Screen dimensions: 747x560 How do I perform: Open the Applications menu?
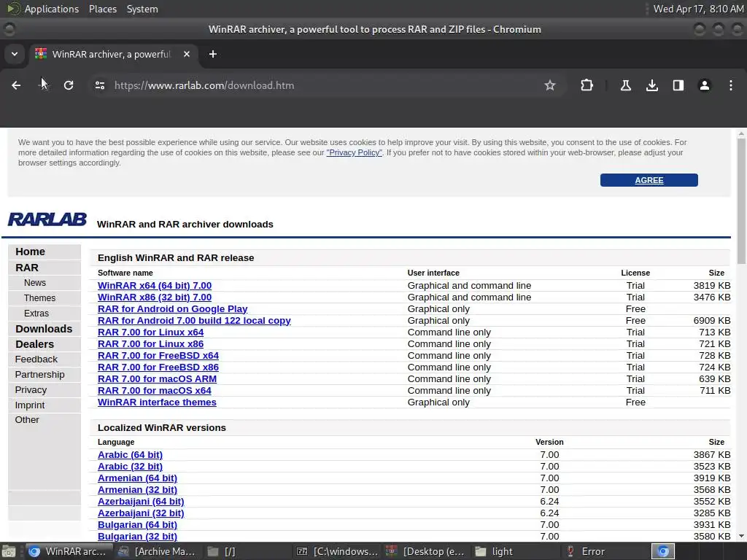tap(52, 9)
